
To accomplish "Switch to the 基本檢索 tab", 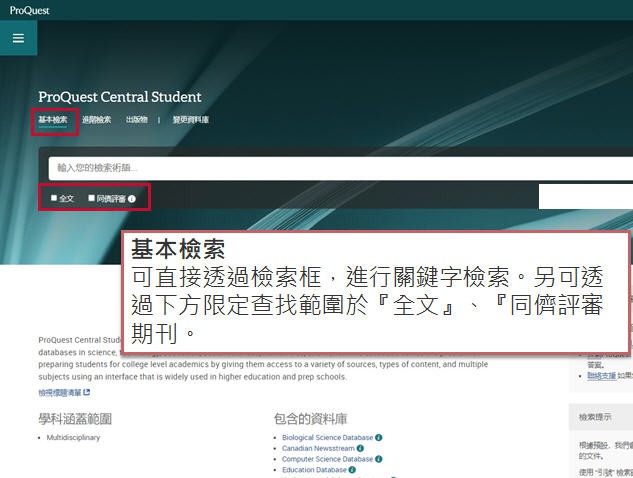I will (x=53, y=120).
